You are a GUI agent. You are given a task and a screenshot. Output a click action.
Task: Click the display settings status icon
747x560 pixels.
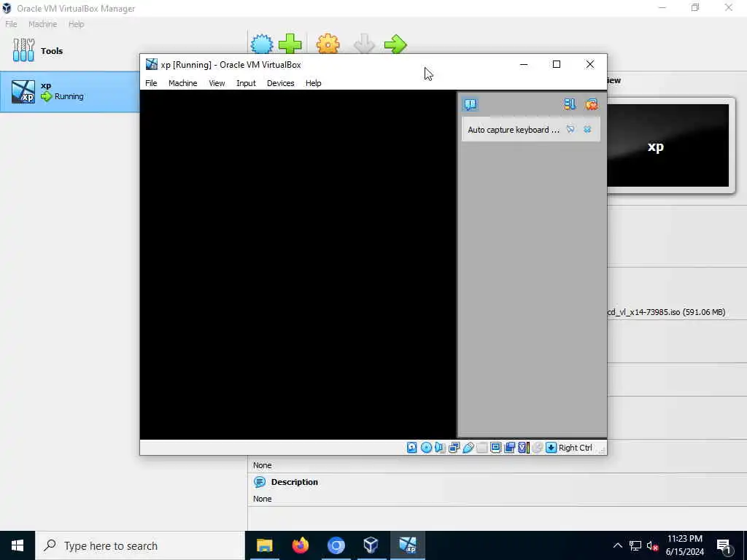[x=495, y=448]
